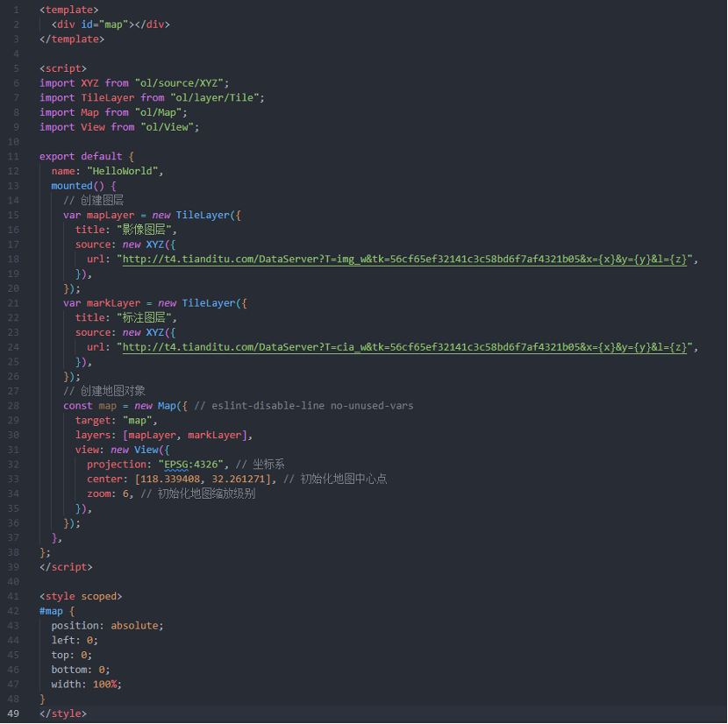Click line number 49 in gutter

coord(13,713)
